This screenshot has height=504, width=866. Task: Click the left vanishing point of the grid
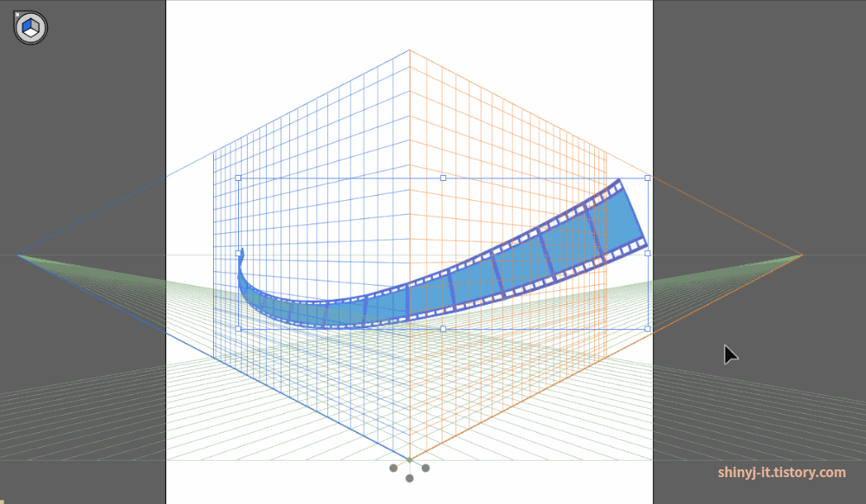point(17,255)
